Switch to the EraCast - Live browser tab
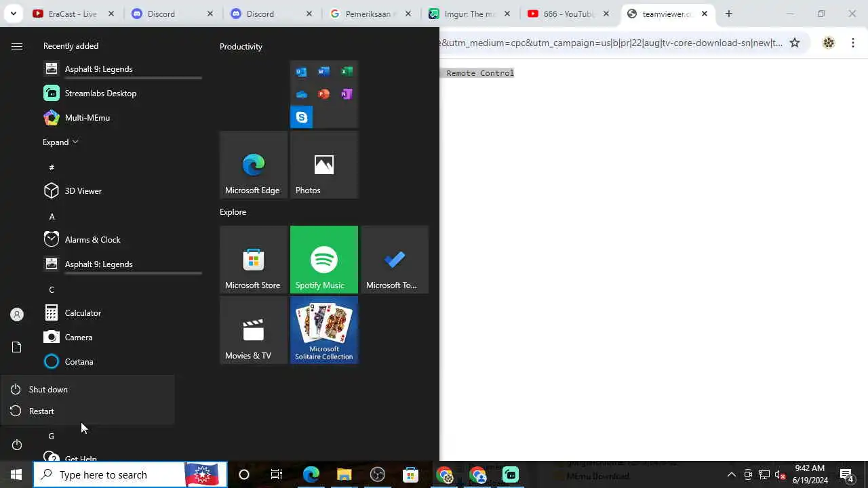 coord(73,14)
